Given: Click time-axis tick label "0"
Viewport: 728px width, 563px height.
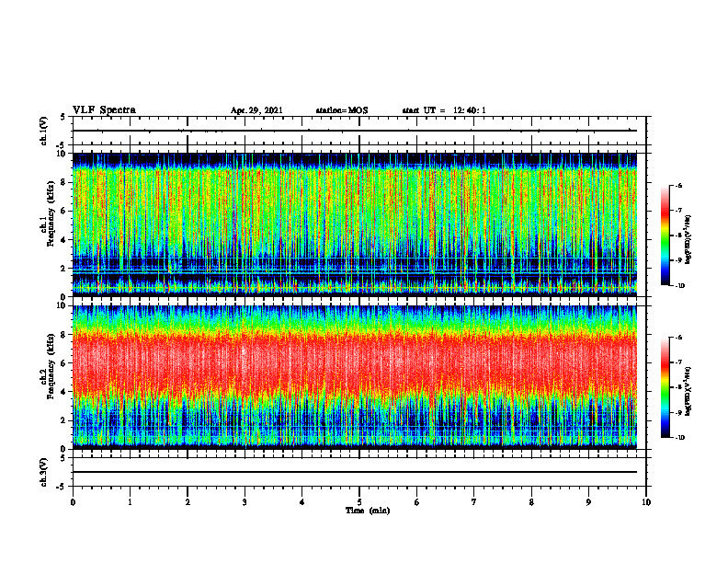Looking at the screenshot, I should point(73,502).
